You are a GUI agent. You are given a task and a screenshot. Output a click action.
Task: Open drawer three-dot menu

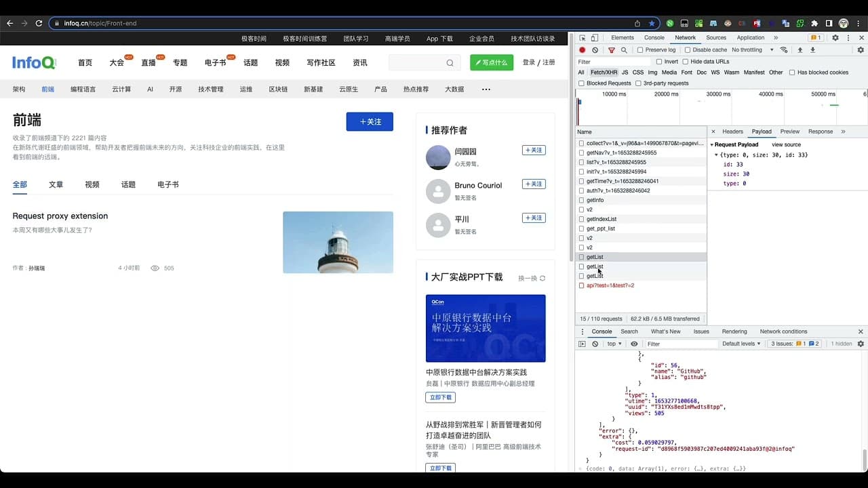coord(582,331)
